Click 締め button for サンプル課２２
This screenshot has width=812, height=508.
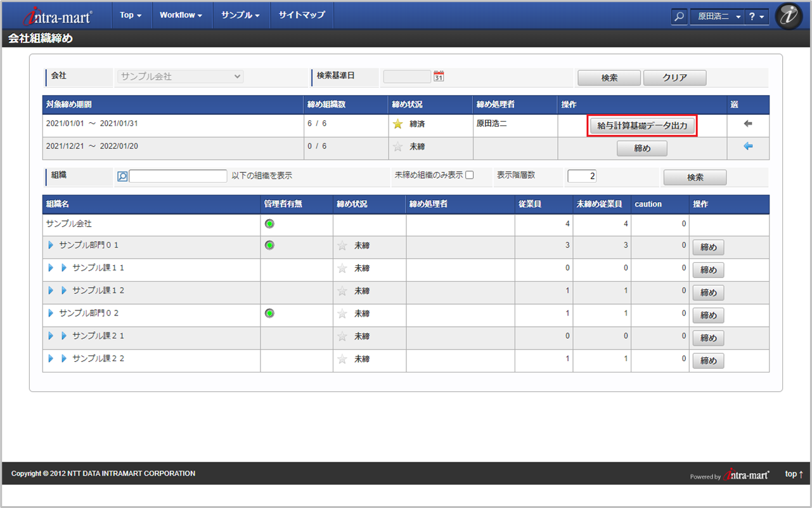pyautogui.click(x=708, y=361)
